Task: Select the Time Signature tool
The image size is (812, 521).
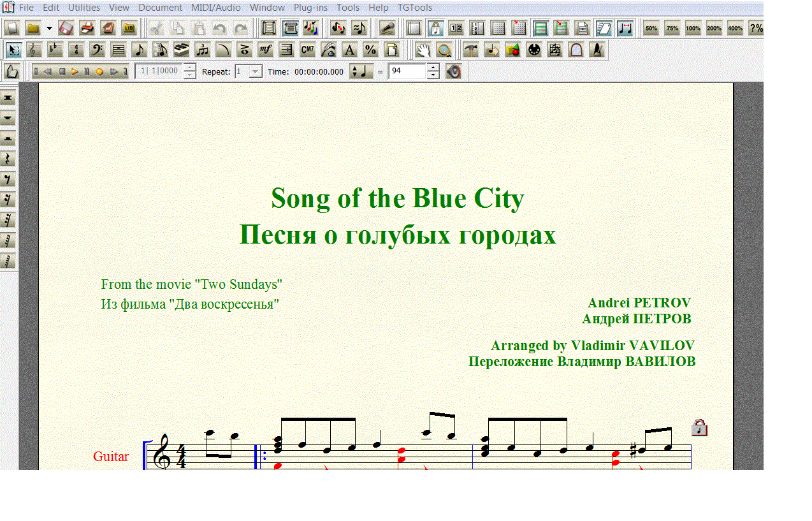Action: (76, 50)
